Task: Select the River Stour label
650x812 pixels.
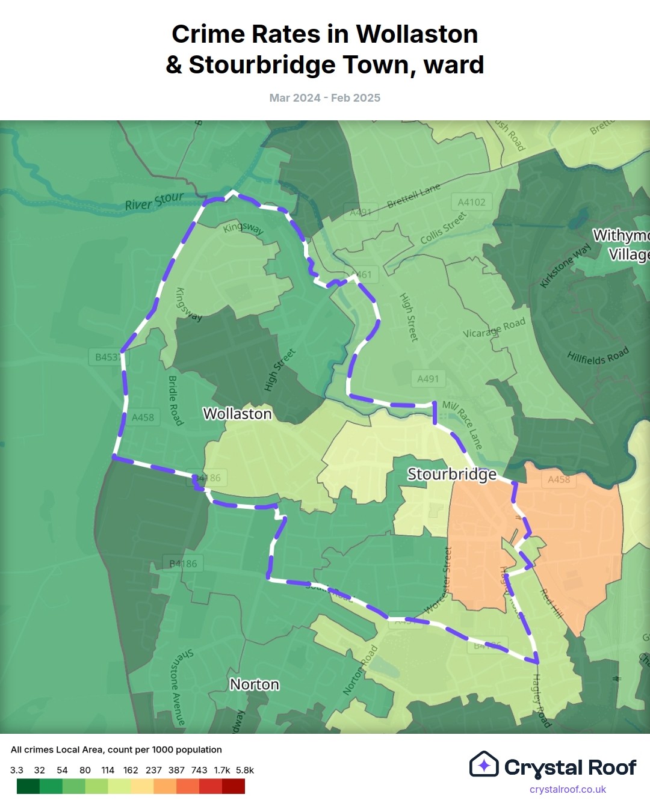Action: pos(154,201)
